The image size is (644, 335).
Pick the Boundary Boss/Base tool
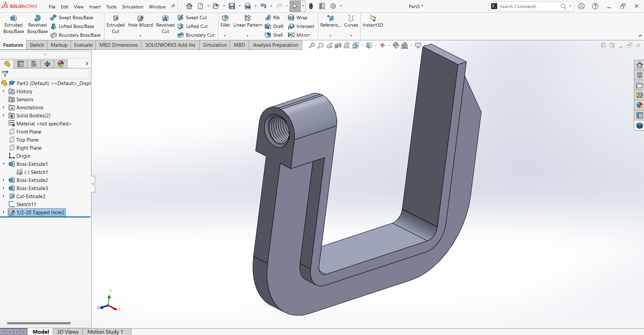tap(76, 35)
